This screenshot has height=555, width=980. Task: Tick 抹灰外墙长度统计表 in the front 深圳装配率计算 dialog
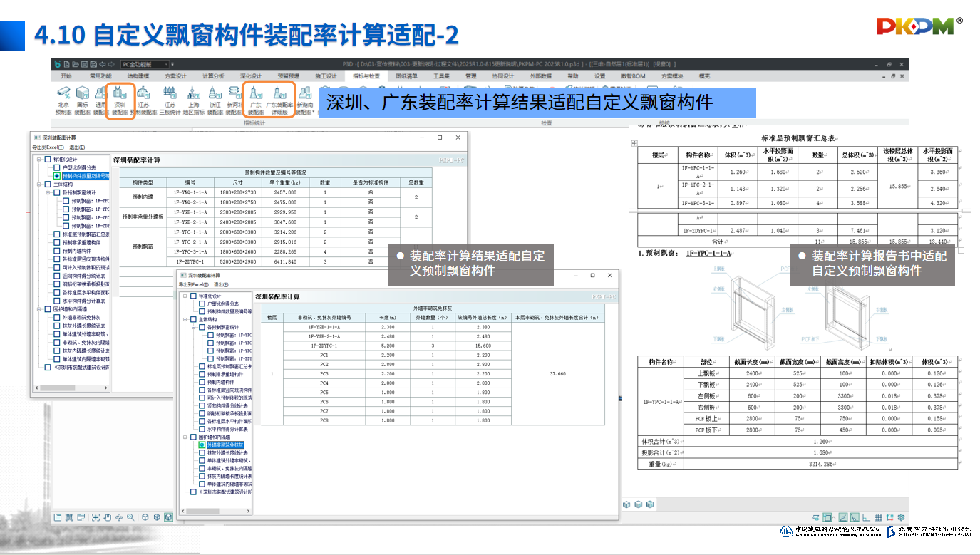pyautogui.click(x=202, y=452)
